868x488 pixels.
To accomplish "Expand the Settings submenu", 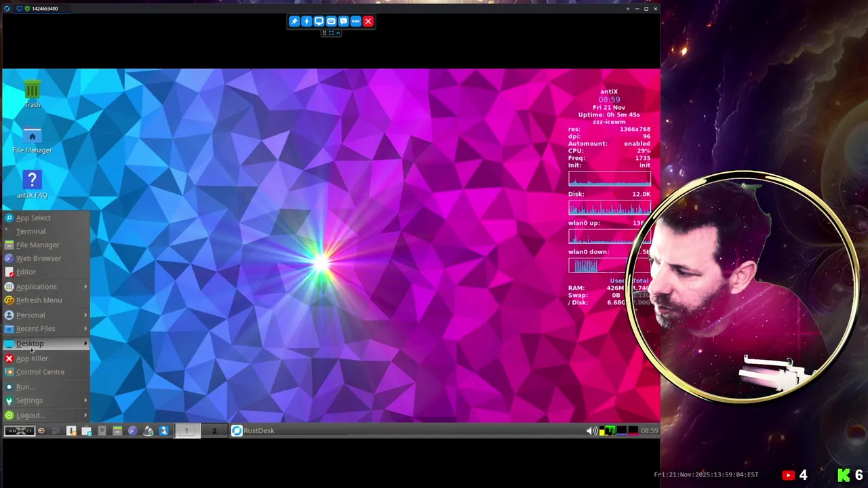I will [x=45, y=401].
